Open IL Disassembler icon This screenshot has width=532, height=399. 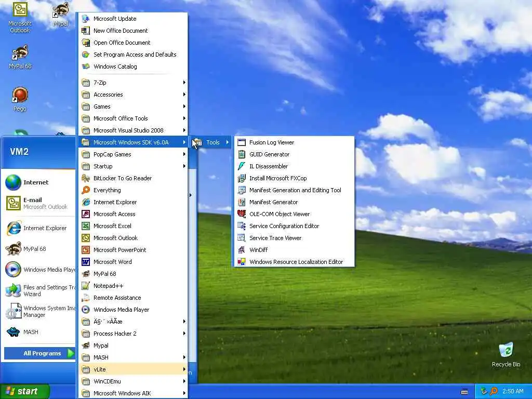(242, 166)
